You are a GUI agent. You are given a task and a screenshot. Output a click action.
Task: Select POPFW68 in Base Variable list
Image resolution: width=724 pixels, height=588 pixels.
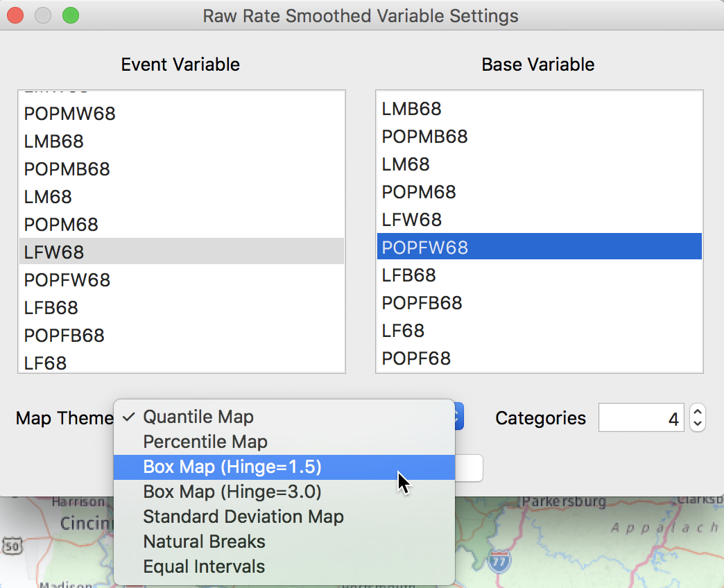540,246
